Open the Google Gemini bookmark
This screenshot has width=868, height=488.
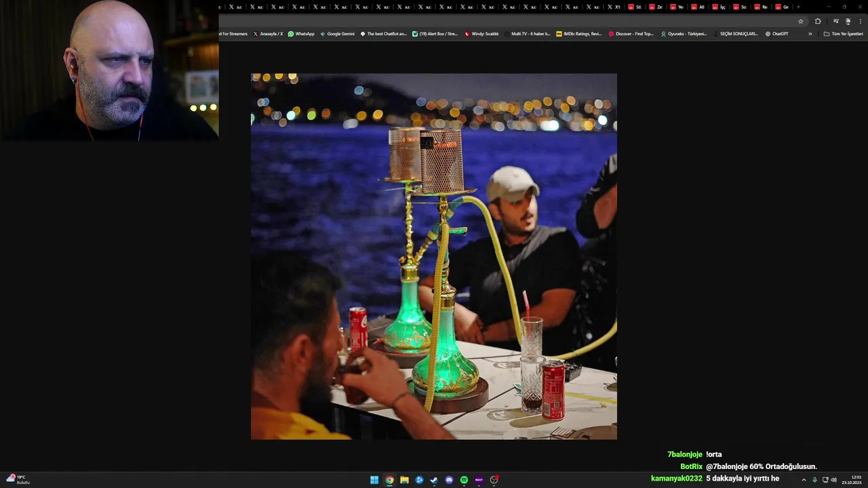pos(337,33)
